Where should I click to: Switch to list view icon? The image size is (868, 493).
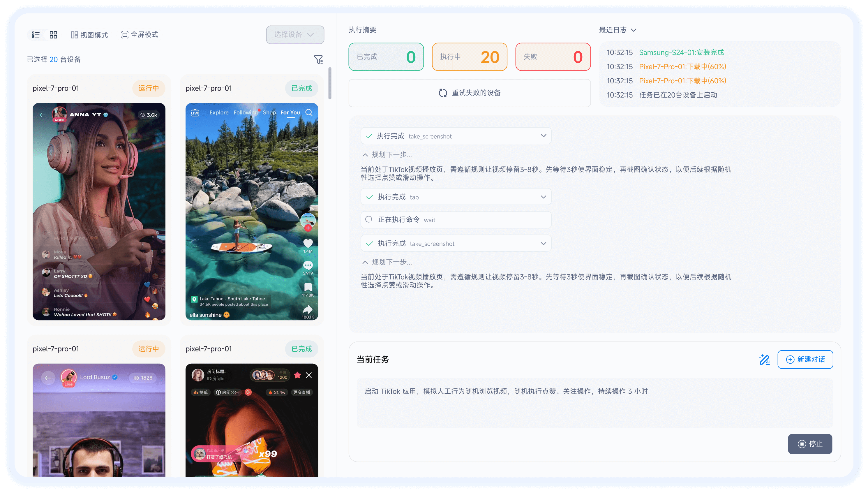[36, 35]
